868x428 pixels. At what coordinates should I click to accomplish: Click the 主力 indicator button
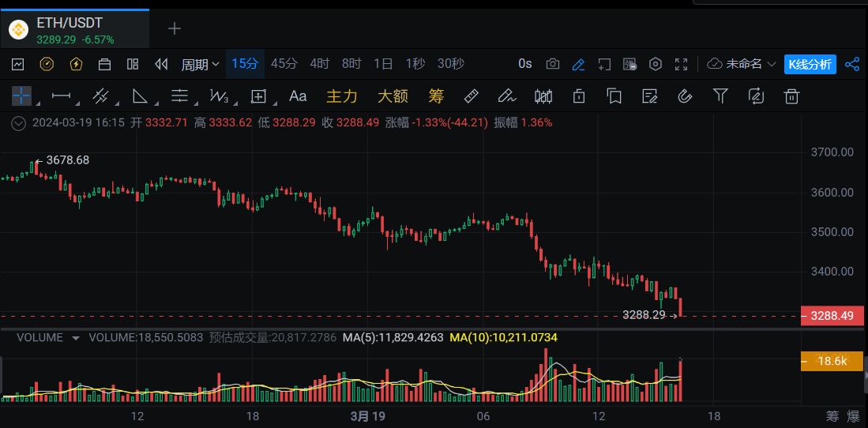342,96
